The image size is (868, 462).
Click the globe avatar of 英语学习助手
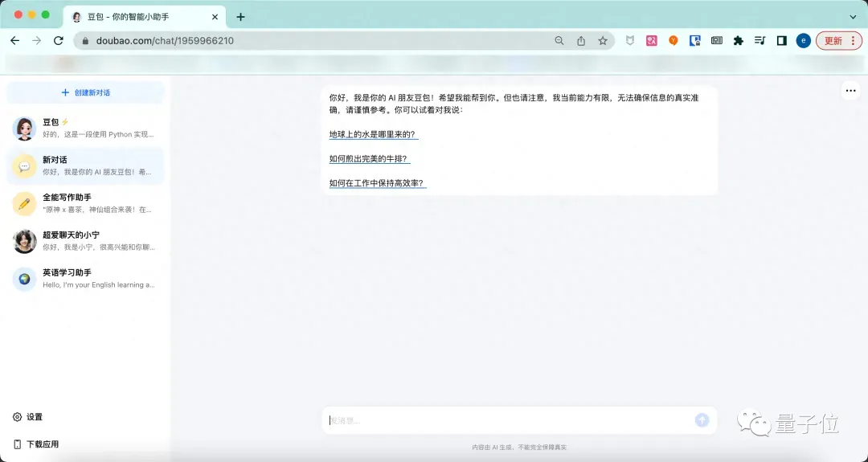click(24, 279)
